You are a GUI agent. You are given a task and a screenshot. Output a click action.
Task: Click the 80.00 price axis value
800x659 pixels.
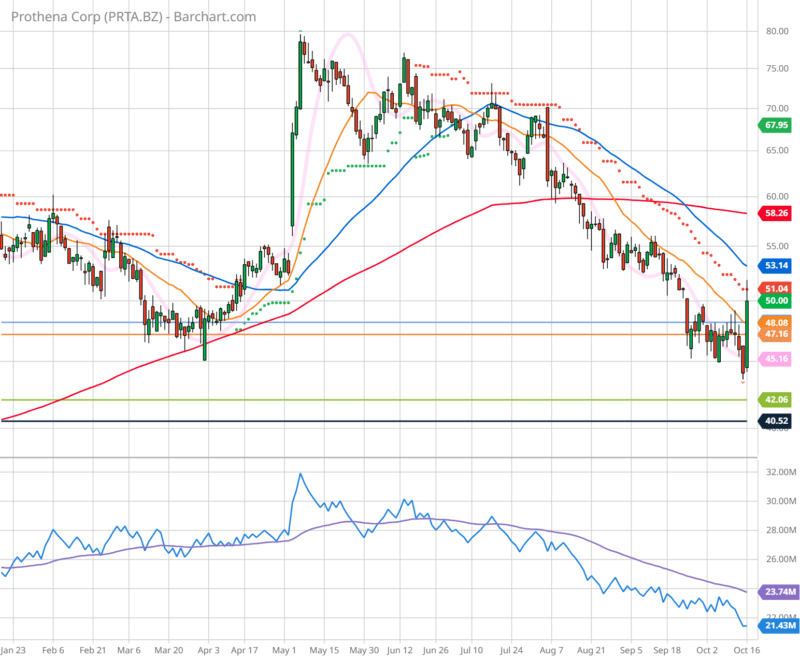pos(777,31)
